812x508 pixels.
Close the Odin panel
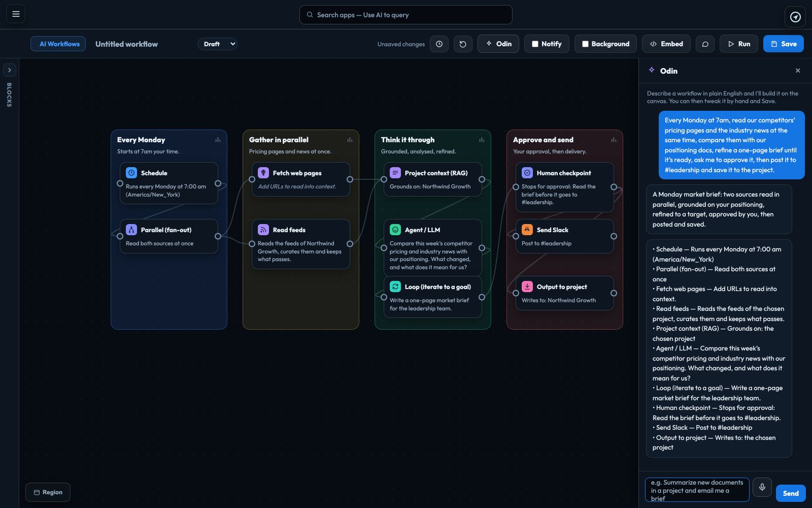click(798, 71)
